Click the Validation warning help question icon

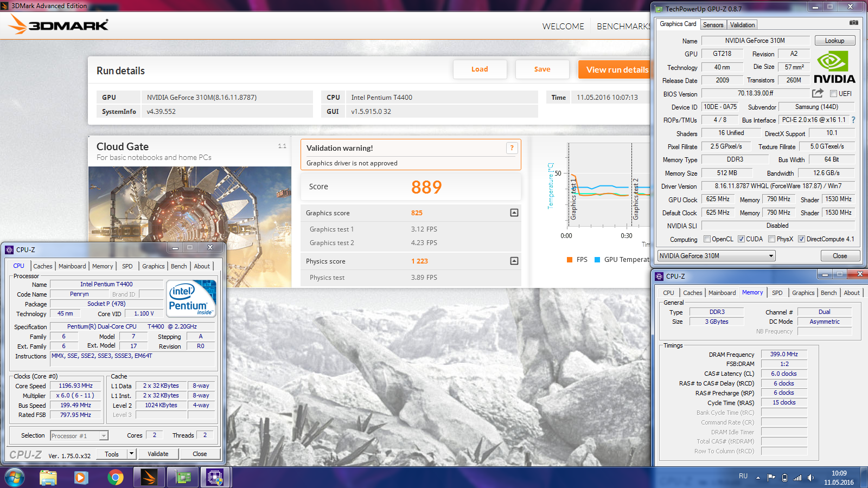(512, 148)
